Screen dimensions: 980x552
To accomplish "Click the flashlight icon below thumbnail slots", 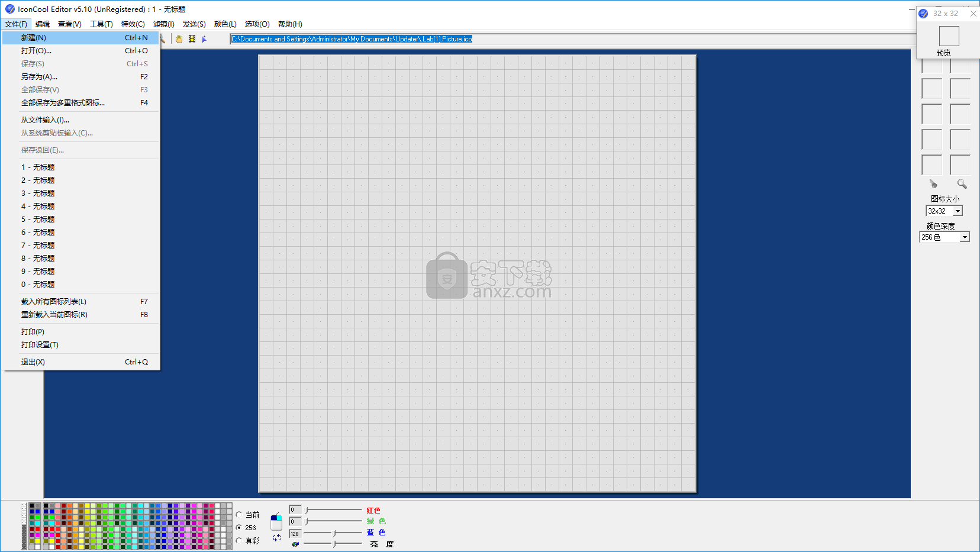I will coord(933,184).
